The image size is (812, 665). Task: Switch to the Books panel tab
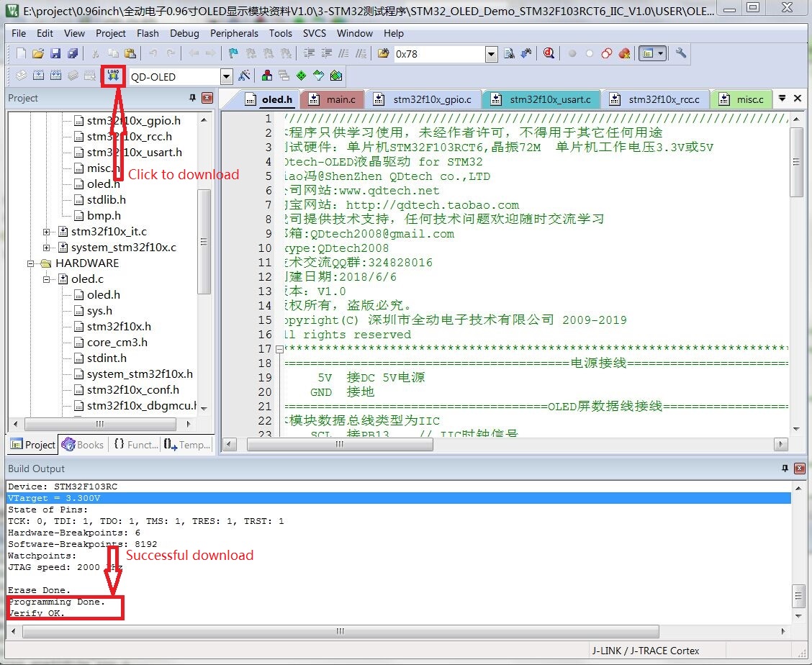[x=84, y=445]
